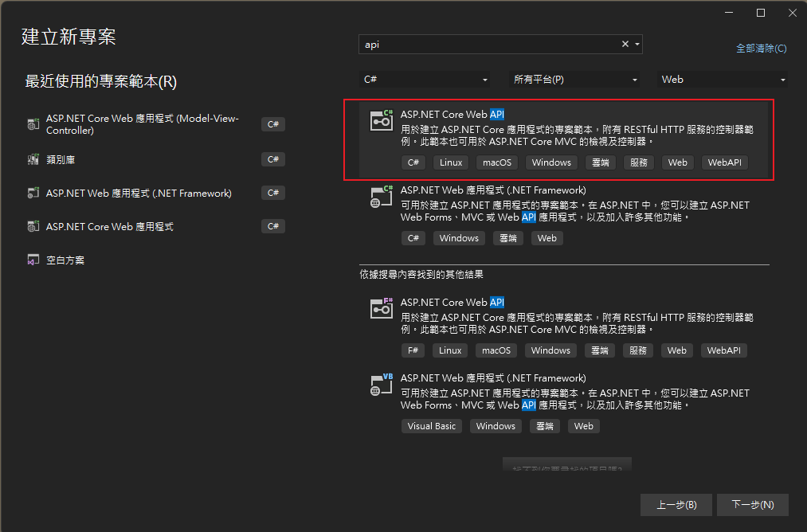Select recent ASP.NET Web 應用程式 (.NET Framework) text

click(x=139, y=194)
